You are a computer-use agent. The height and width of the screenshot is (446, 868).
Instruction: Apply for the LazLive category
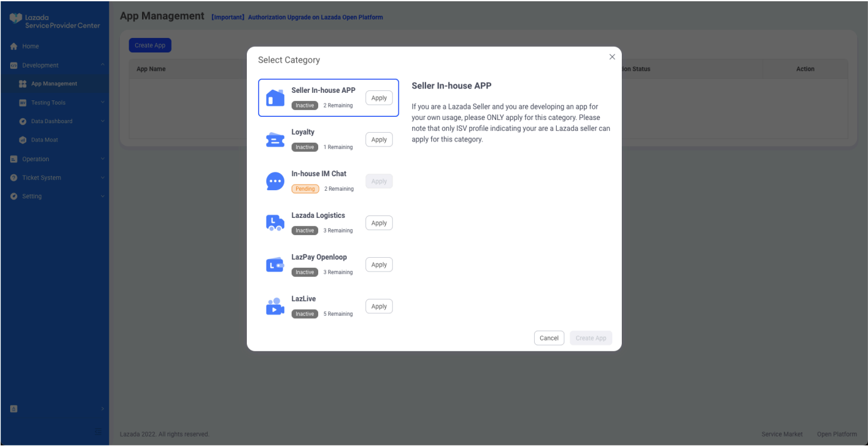(x=379, y=306)
